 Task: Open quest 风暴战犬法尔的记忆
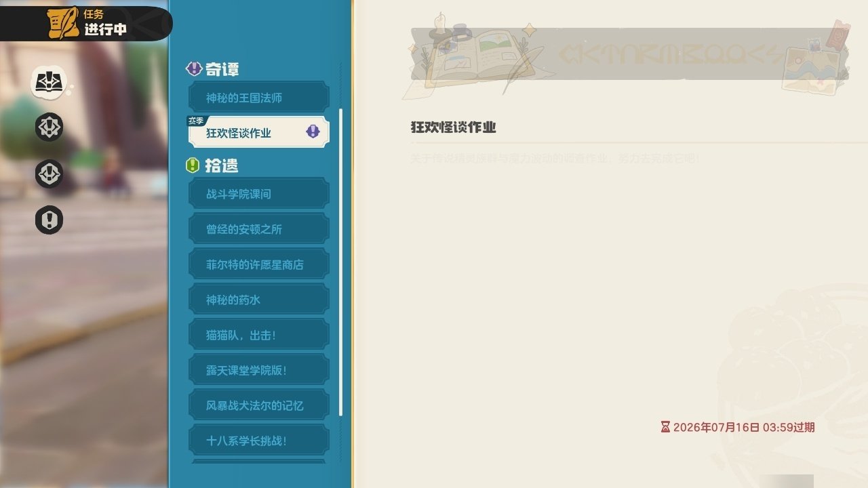(x=258, y=405)
